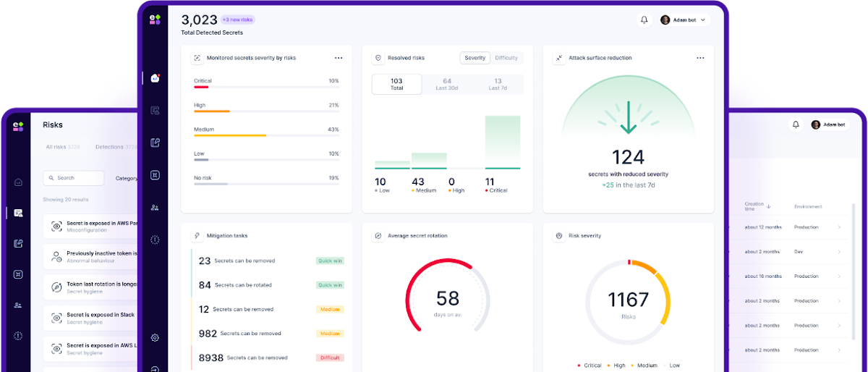868x372 pixels.
Task: Click the Search field in Risks panel
Action: click(74, 178)
